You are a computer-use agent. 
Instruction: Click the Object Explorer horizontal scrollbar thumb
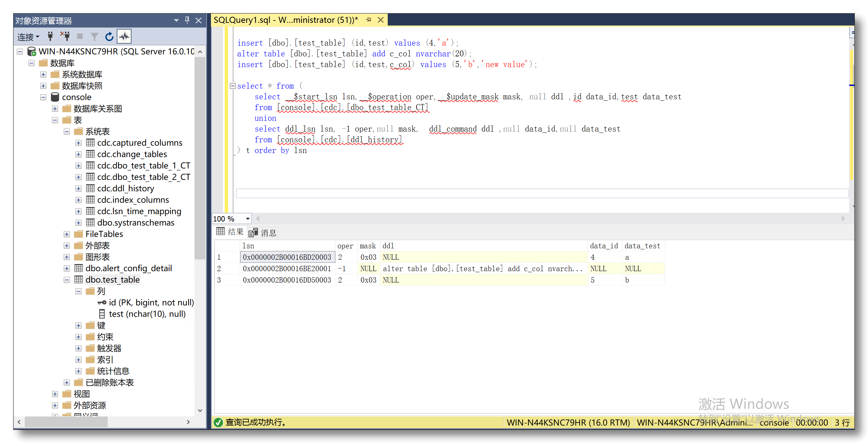[x=66, y=422]
